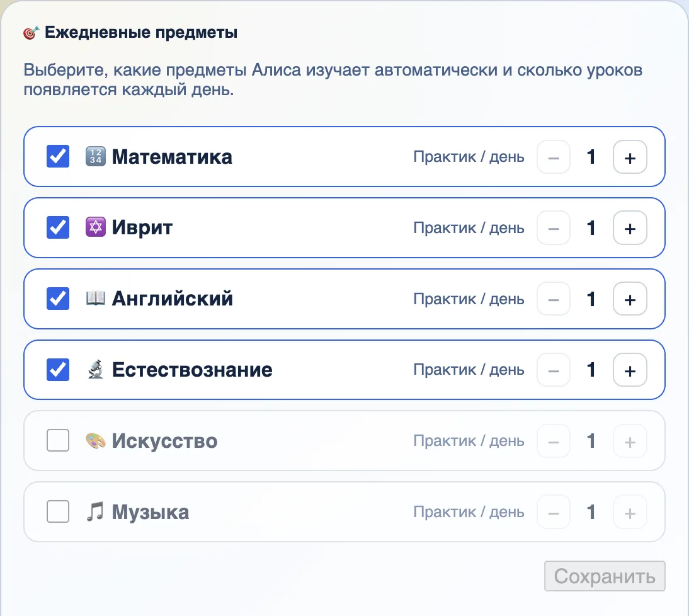Decrease Английский practices per day
689x616 pixels.
pos(554,299)
